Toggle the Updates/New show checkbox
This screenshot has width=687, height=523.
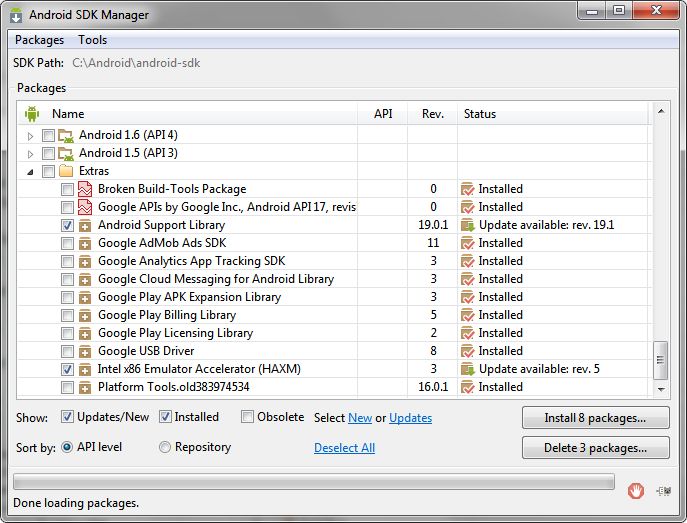[67, 417]
